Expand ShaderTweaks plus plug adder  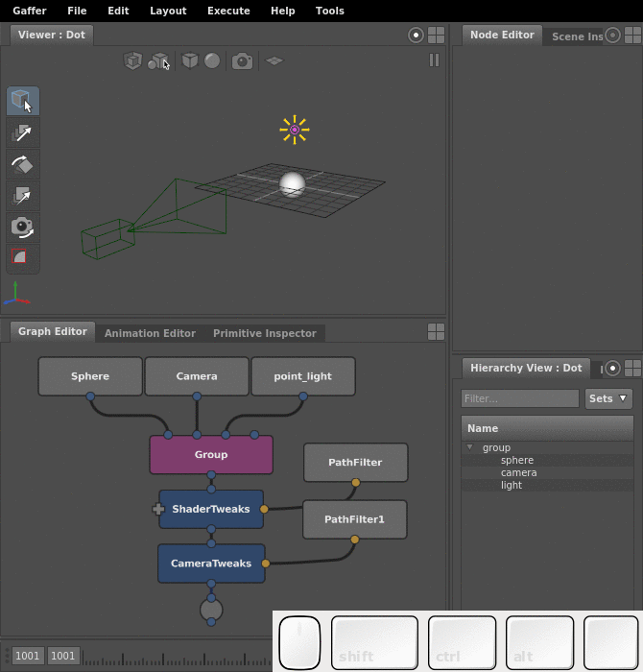click(158, 509)
